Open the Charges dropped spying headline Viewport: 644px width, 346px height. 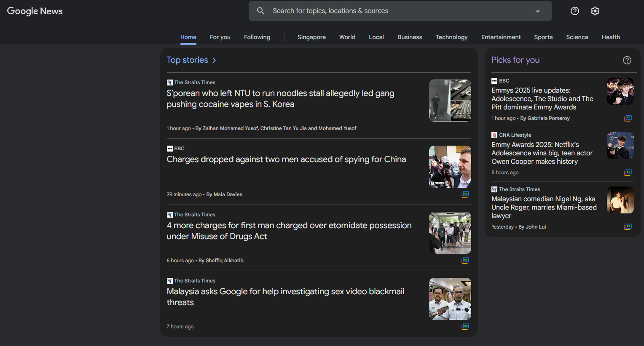click(286, 159)
